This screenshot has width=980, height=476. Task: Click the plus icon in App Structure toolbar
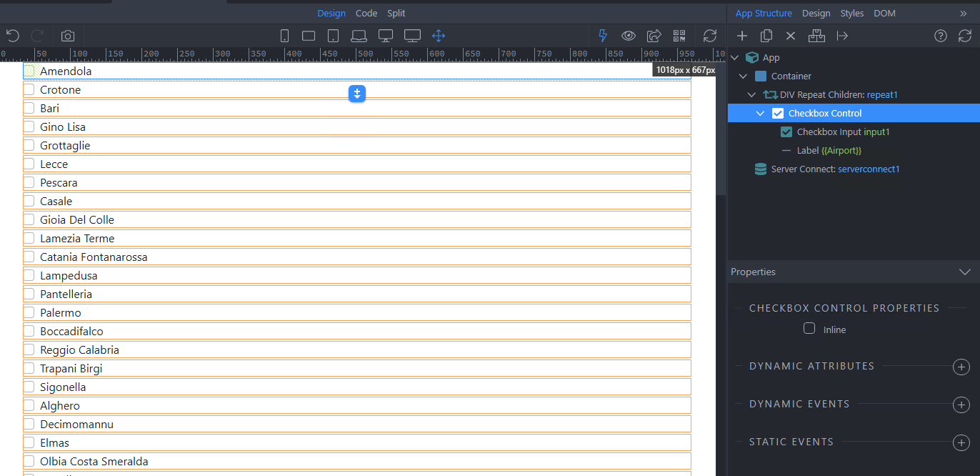tap(742, 36)
